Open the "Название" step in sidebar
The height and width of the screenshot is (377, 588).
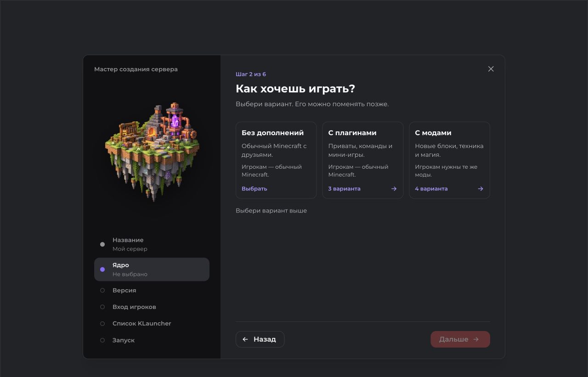(x=152, y=244)
